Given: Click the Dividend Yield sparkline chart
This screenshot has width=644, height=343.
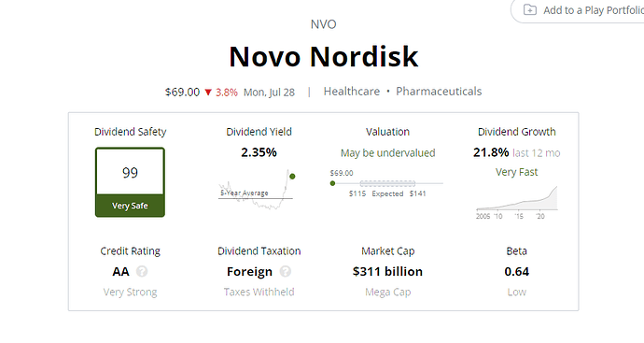Looking at the screenshot, I should (257, 190).
